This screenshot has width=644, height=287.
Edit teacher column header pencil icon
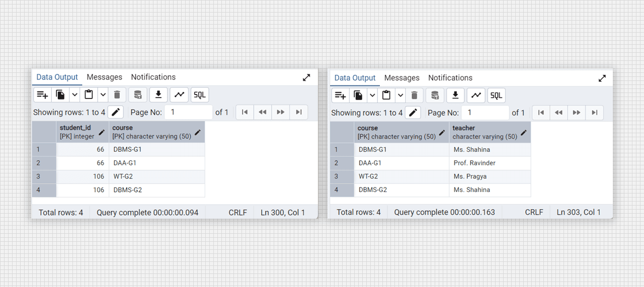coord(524,133)
